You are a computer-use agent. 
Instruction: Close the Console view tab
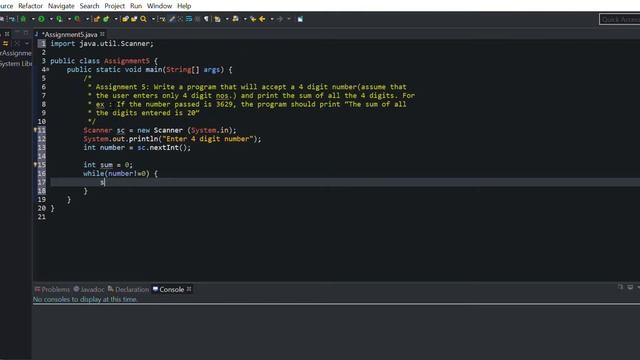click(x=189, y=289)
